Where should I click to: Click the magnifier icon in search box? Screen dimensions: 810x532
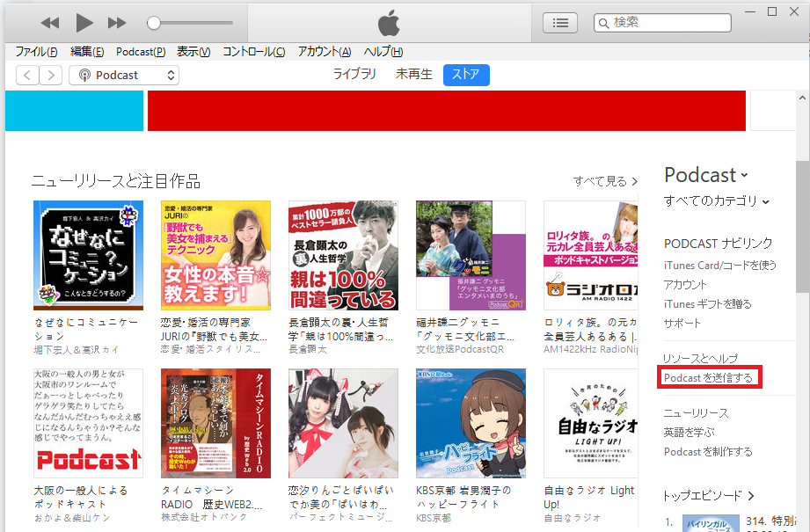[603, 23]
